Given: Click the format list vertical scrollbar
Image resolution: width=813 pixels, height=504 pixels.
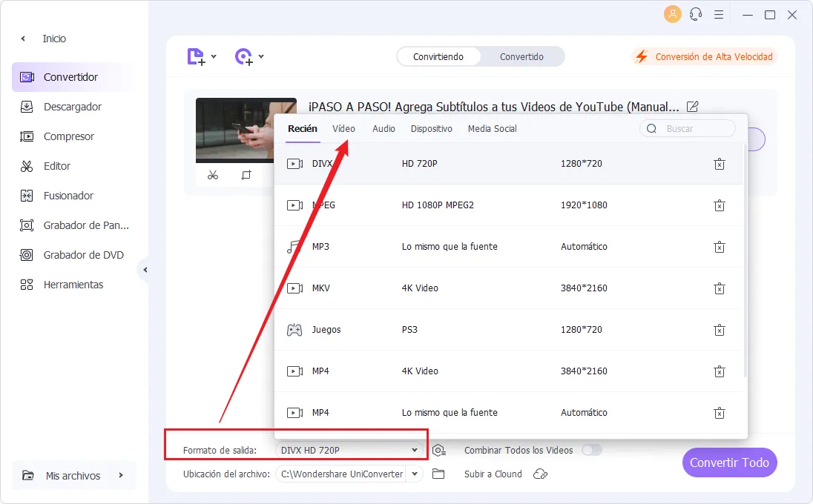Looking at the screenshot, I should [745, 259].
